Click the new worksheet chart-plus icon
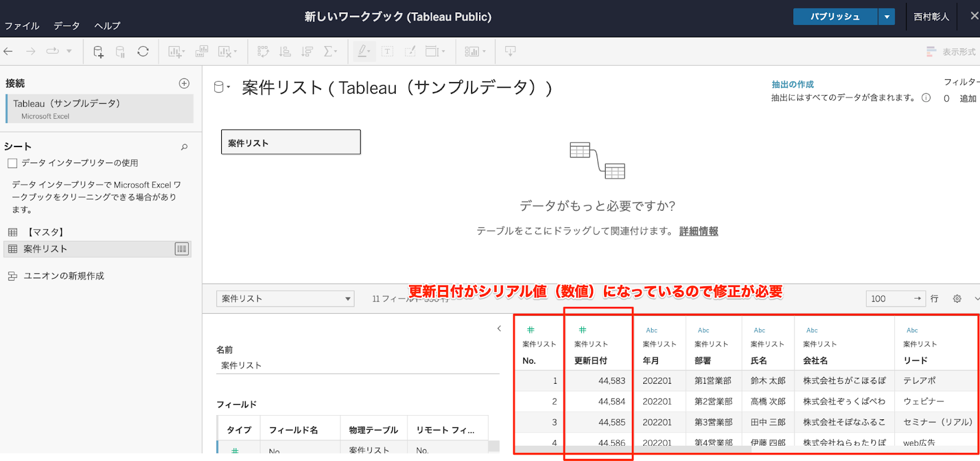 pos(176,51)
